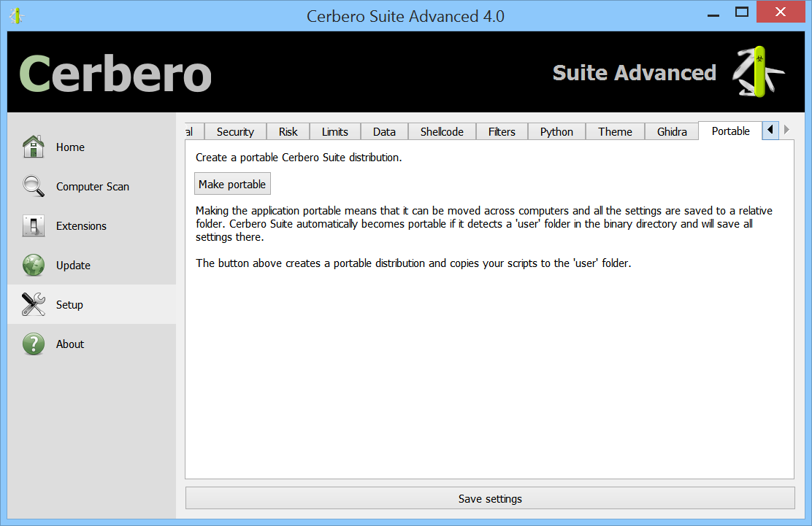The height and width of the screenshot is (526, 812).
Task: Click the Computer Scan magnifier icon
Action: pyautogui.click(x=33, y=186)
